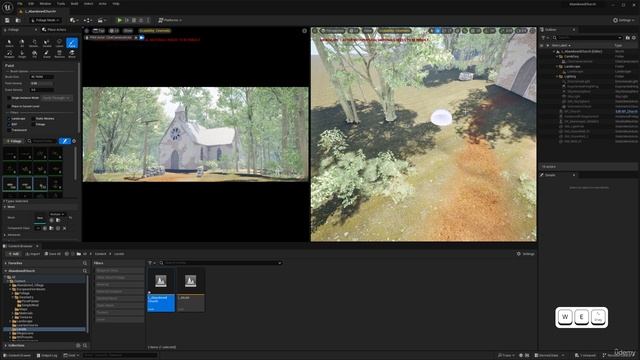Click the Save current level icon

[7, 20]
